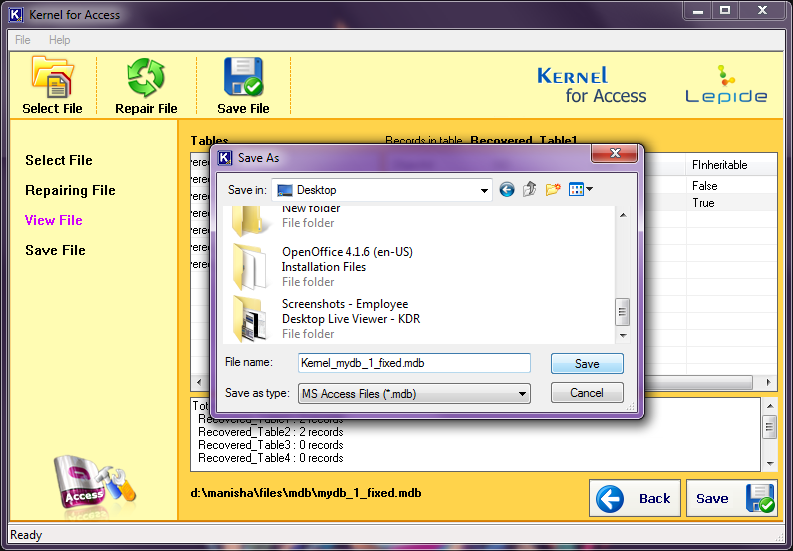Click the table horizontal scroll left arrow

coord(199,382)
